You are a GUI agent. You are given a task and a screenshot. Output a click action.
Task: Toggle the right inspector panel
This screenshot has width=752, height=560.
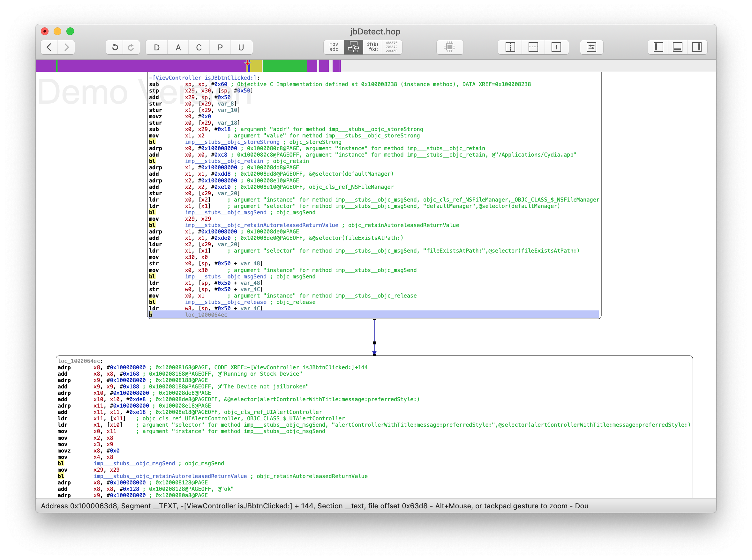click(x=697, y=47)
